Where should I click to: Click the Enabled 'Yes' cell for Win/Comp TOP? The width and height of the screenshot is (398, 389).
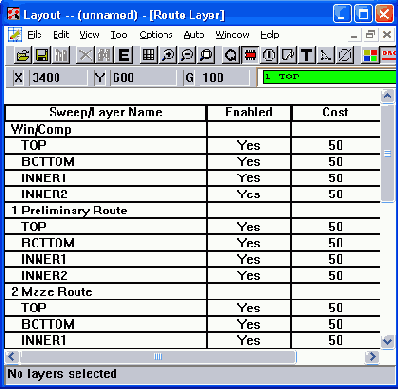pyautogui.click(x=249, y=145)
